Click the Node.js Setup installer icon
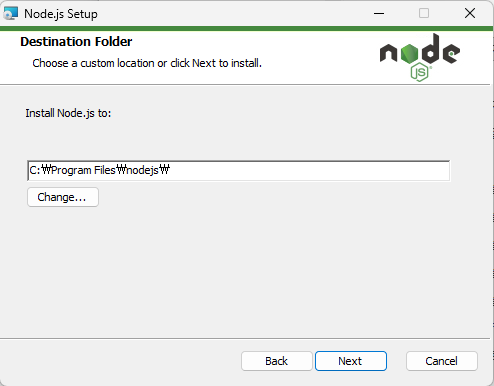The height and width of the screenshot is (386, 494). point(10,13)
